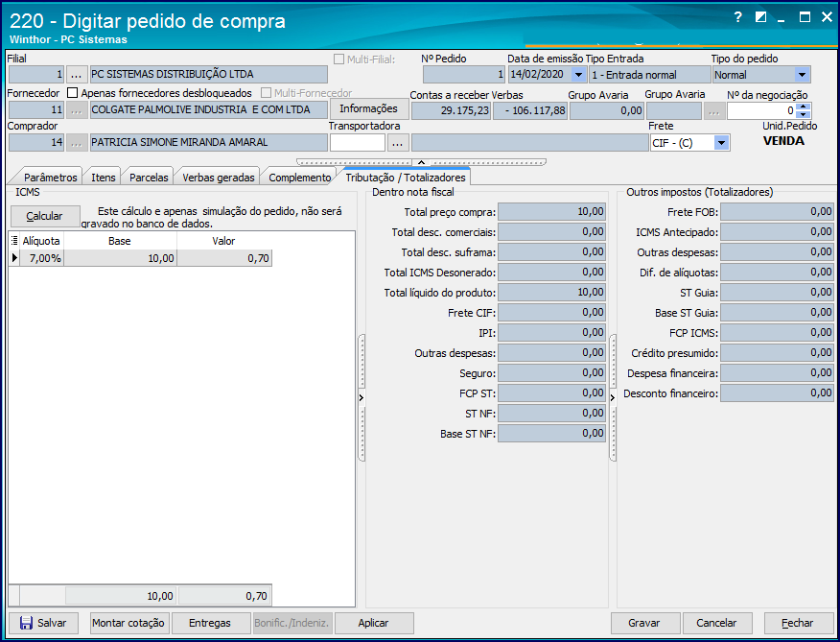Viewport: 840px width, 642px height.
Task: Toggle Multi-Fornecedor checkbox
Action: [x=266, y=93]
